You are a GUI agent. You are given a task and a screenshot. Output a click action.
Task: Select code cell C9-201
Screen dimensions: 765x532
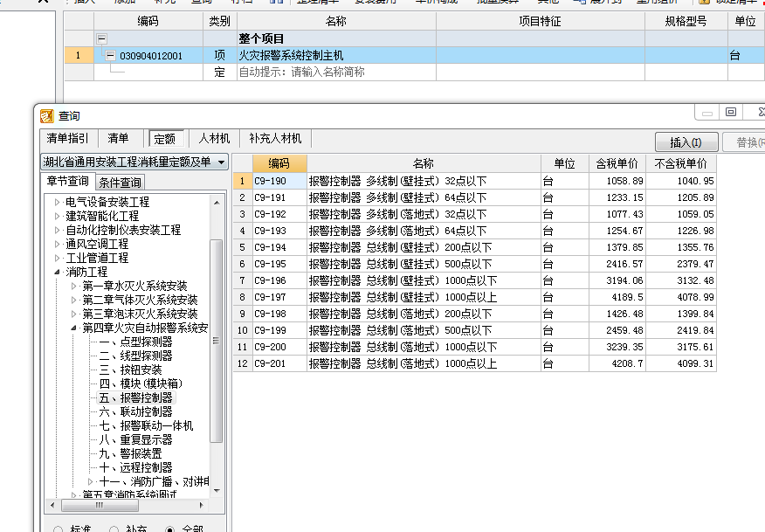tap(279, 363)
